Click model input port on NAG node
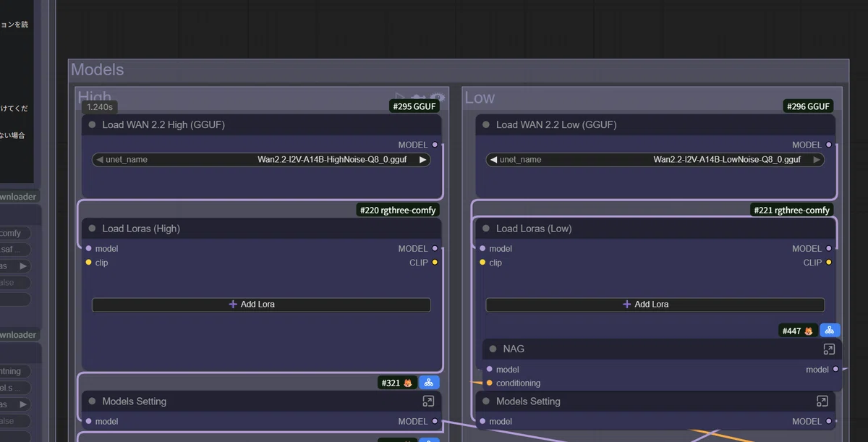 (490, 369)
